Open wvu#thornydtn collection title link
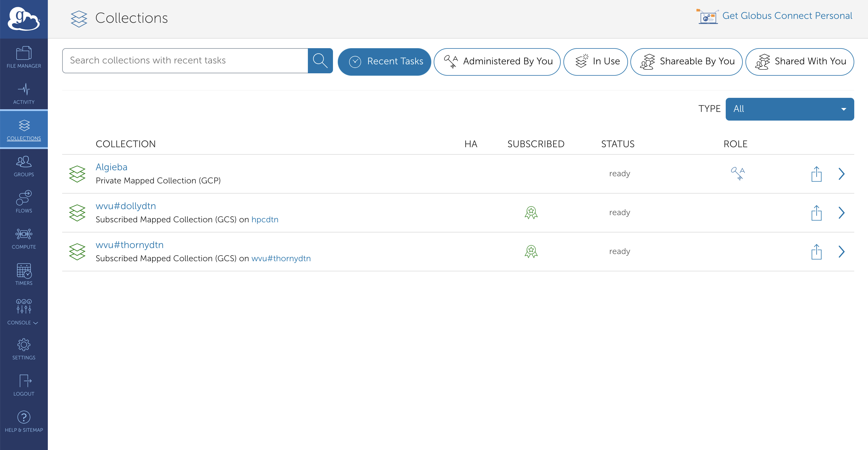This screenshot has height=450, width=868. (129, 245)
